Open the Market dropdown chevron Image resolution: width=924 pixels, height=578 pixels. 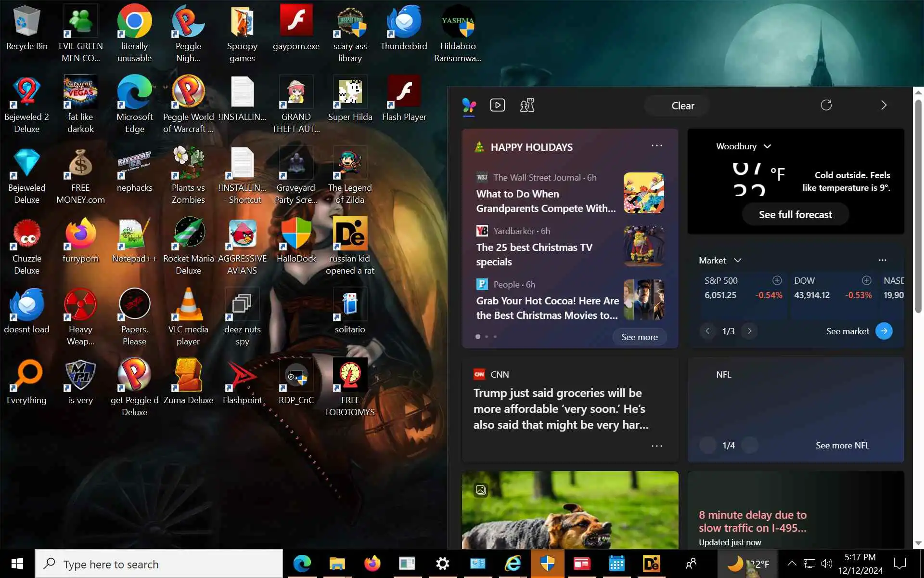737,261
